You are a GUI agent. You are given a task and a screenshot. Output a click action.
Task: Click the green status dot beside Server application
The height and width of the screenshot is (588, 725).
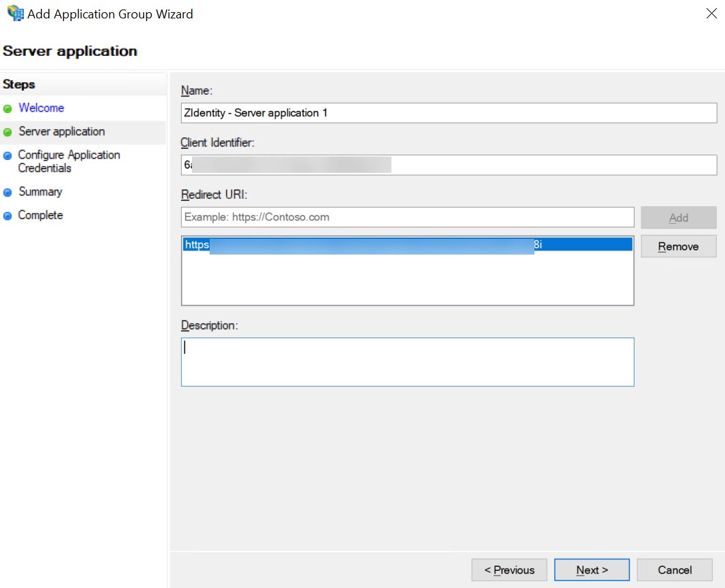(x=8, y=131)
